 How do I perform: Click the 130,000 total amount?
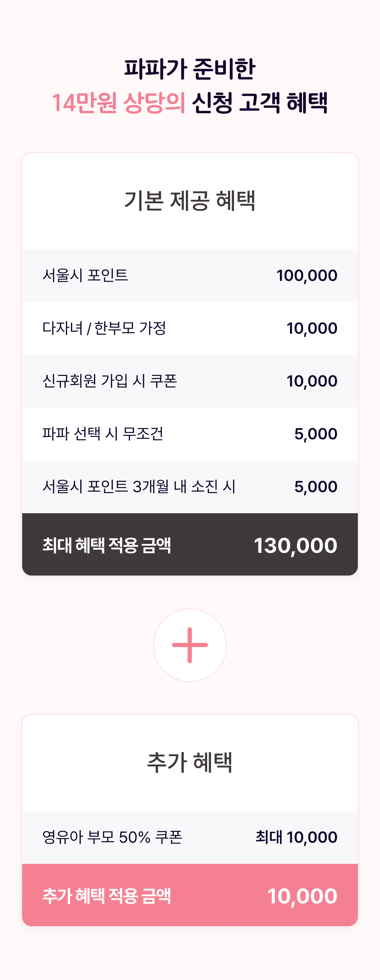click(x=295, y=545)
